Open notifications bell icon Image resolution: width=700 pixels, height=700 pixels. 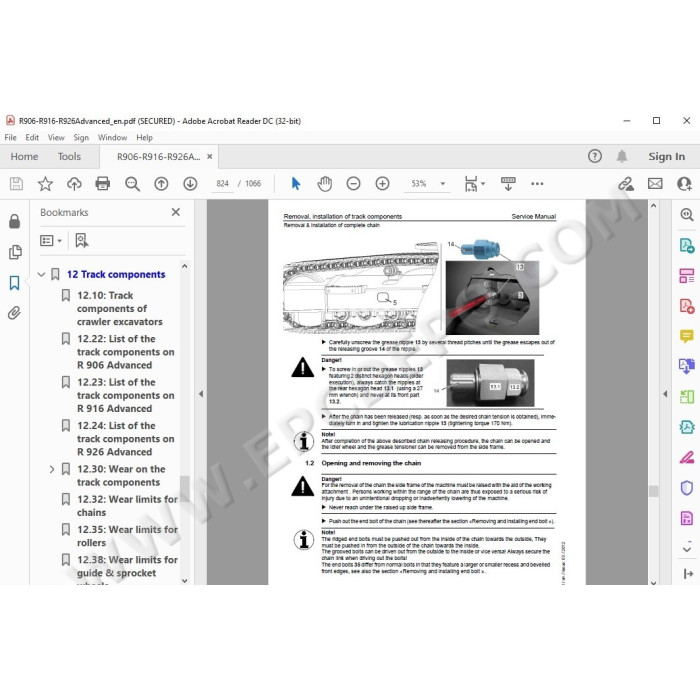[622, 156]
